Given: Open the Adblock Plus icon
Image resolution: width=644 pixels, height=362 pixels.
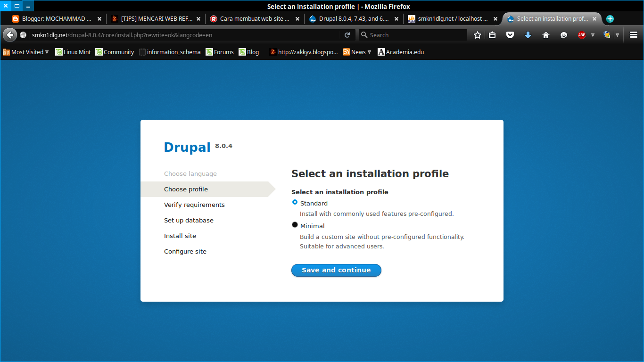Looking at the screenshot, I should coord(581,34).
